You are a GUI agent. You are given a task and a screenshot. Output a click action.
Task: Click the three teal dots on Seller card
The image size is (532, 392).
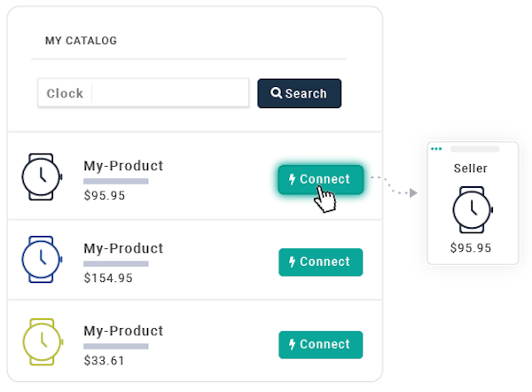436,148
